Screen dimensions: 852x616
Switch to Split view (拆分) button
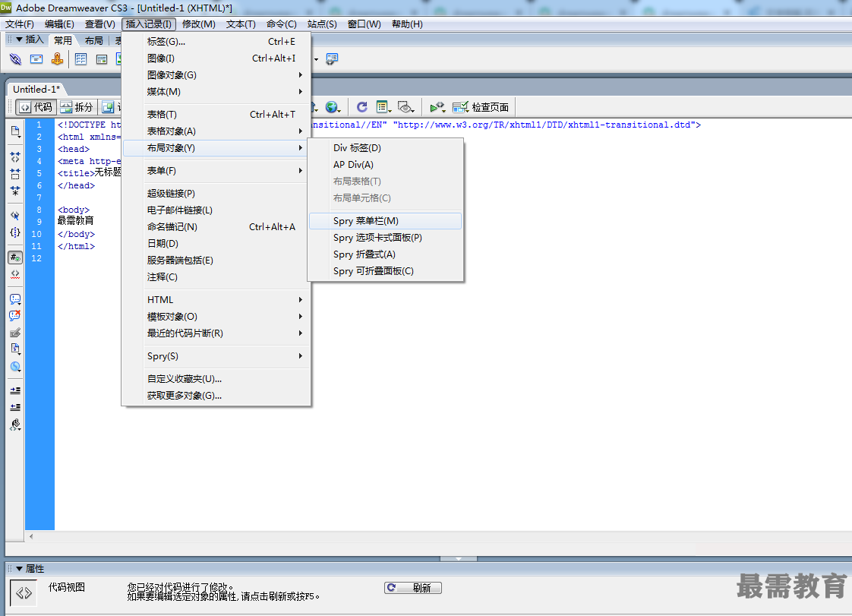[x=77, y=107]
